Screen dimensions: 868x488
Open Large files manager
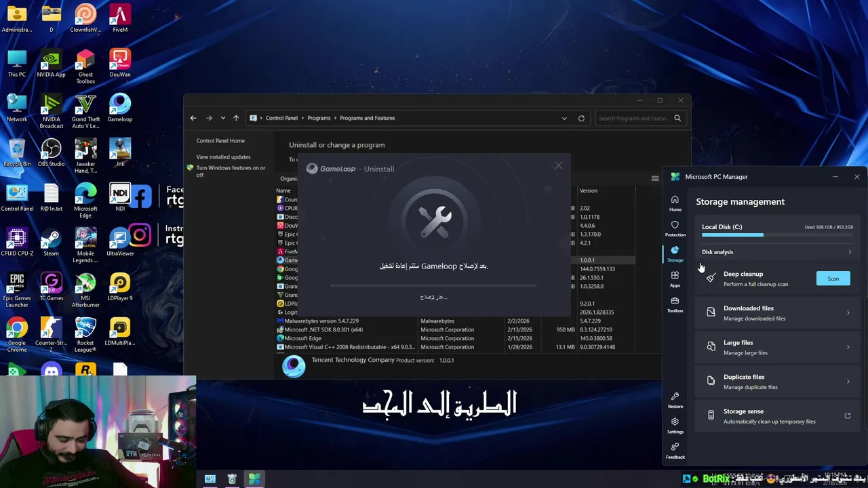coord(777,347)
